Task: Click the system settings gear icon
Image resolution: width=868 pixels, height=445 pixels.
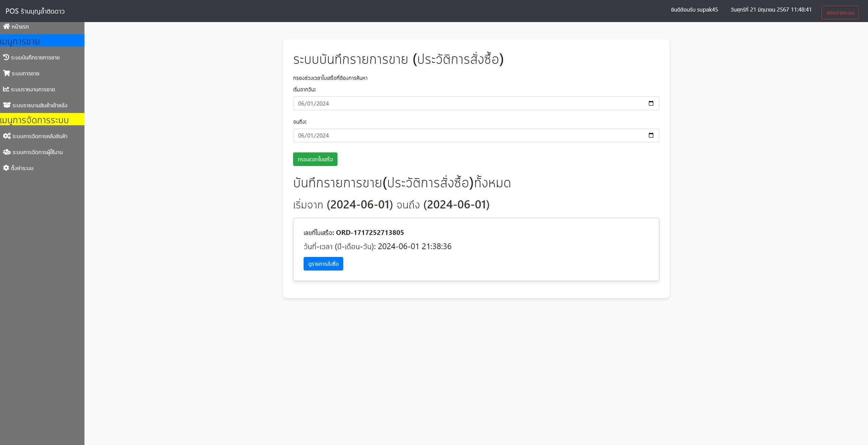Action: tap(6, 168)
